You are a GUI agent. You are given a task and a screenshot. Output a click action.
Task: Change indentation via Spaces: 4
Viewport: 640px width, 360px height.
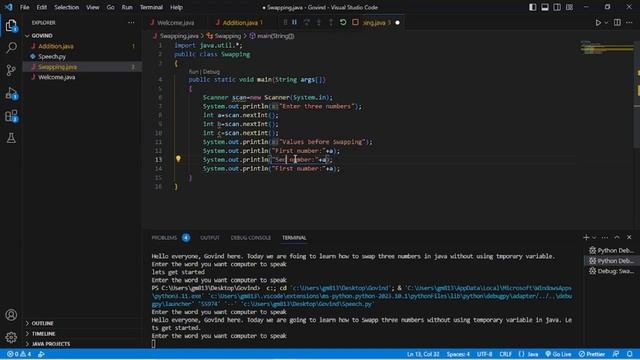coord(458,354)
